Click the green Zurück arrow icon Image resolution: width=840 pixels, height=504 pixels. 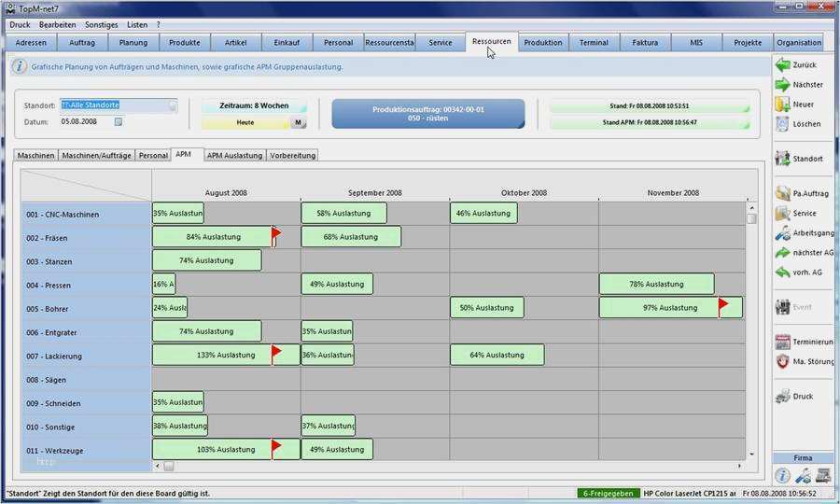pos(783,64)
